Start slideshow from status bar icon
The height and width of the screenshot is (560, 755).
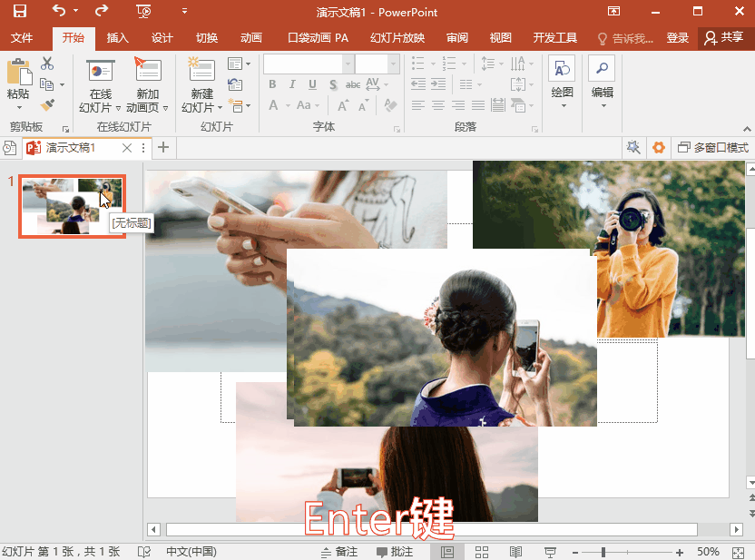point(550,552)
